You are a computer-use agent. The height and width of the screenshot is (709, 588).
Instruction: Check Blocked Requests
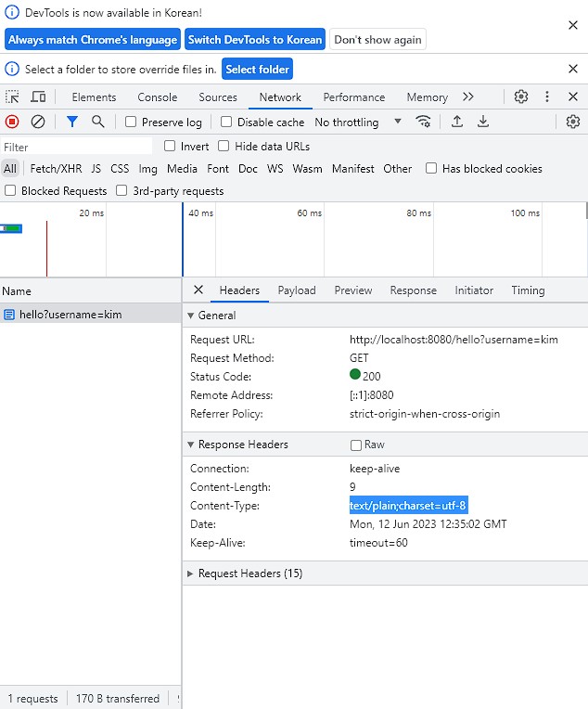pos(10,190)
